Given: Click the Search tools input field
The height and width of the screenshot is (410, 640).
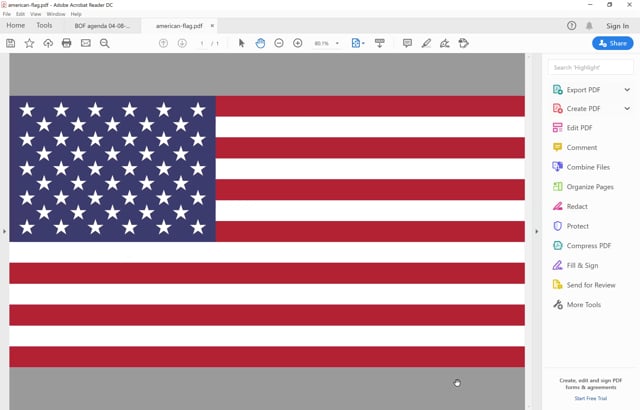Looking at the screenshot, I should pyautogui.click(x=591, y=67).
